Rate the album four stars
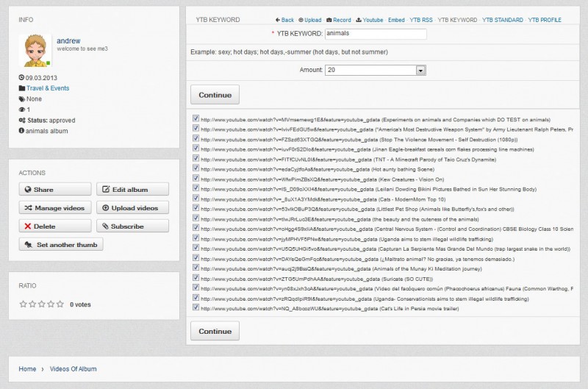 (51, 304)
